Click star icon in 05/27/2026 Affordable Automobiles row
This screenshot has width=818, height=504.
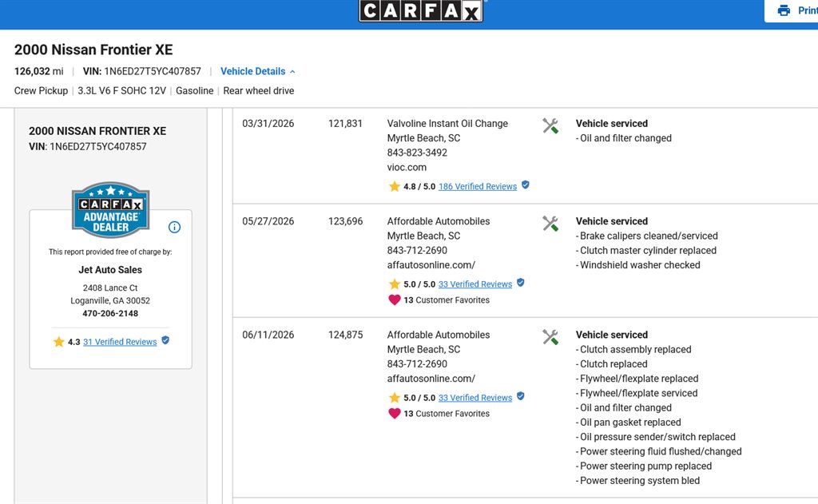coord(395,284)
